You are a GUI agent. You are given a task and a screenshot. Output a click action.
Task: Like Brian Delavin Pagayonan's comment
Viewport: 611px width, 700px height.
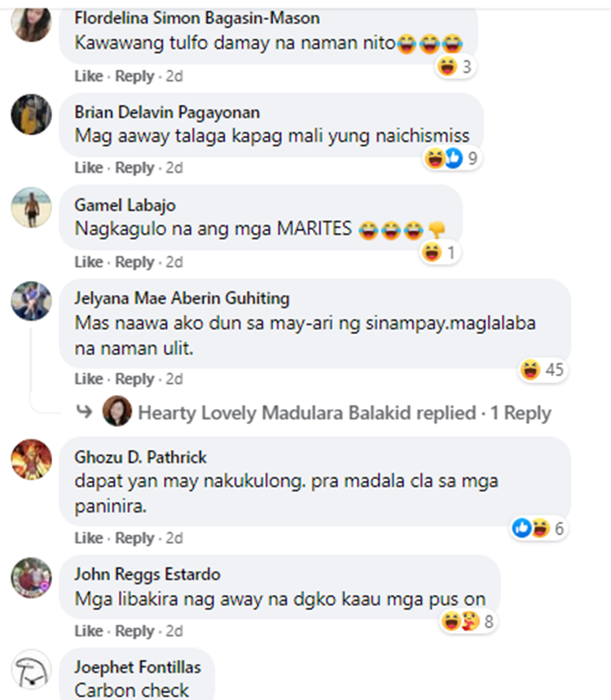click(88, 168)
